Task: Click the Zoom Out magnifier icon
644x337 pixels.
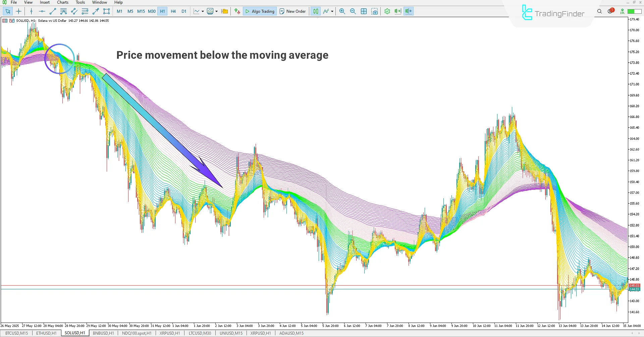Action: point(353,11)
